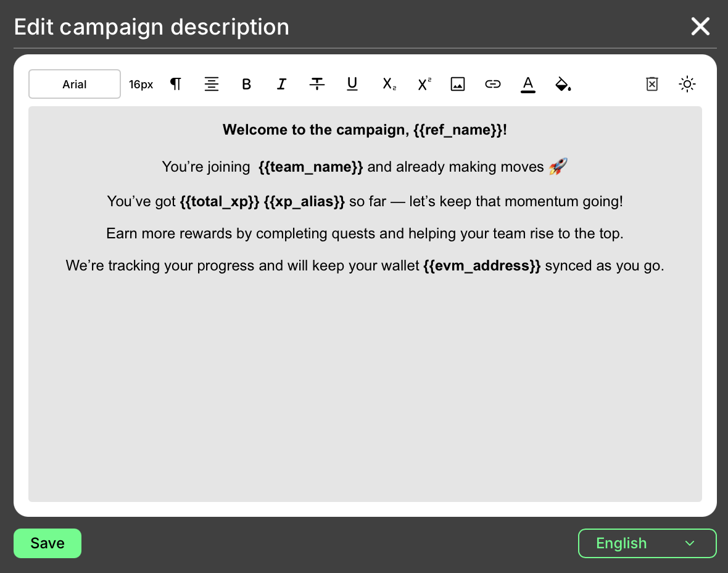
Task: Click the Save button
Action: pos(48,543)
